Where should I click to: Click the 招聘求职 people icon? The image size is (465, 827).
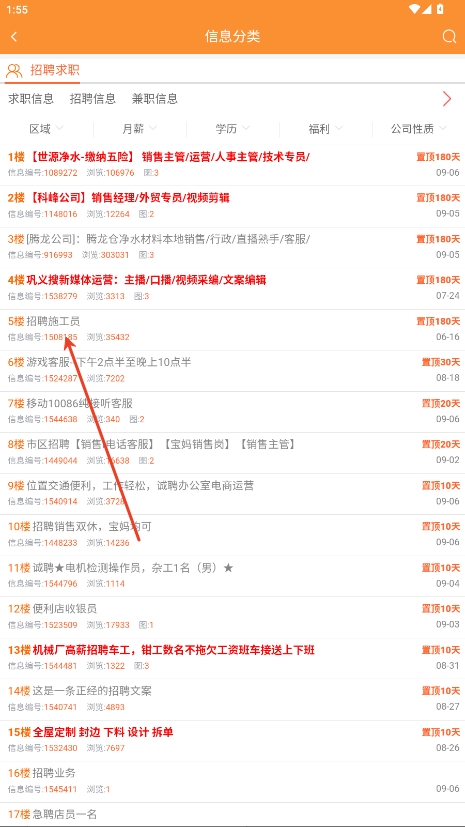click(x=14, y=70)
